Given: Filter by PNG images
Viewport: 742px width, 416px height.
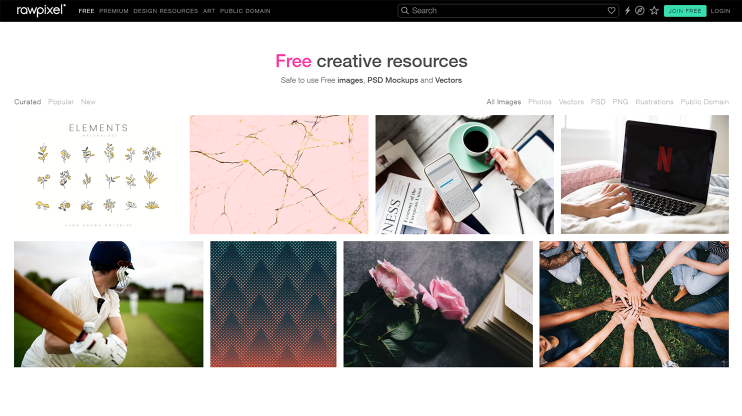Looking at the screenshot, I should point(620,102).
